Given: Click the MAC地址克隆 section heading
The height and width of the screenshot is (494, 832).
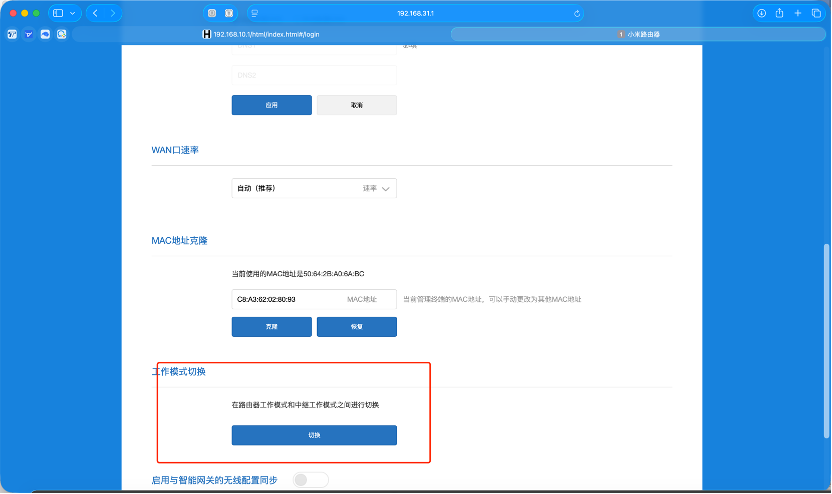Looking at the screenshot, I should tap(179, 241).
